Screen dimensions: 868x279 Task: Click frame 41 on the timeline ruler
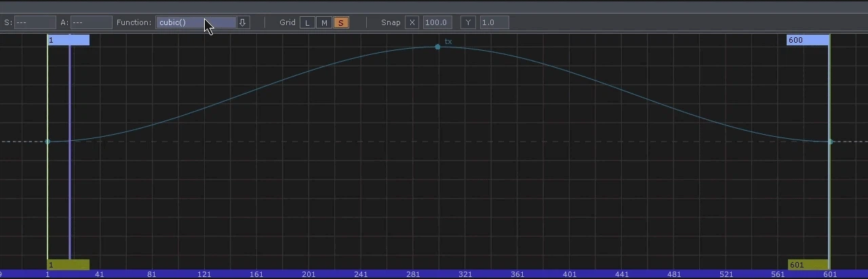pyautogui.click(x=100, y=274)
